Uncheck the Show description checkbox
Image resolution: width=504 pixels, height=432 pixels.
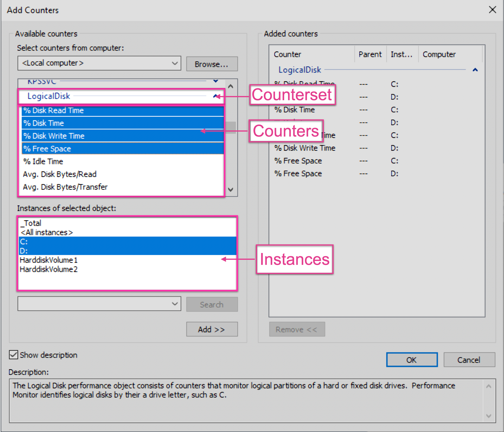tap(13, 355)
